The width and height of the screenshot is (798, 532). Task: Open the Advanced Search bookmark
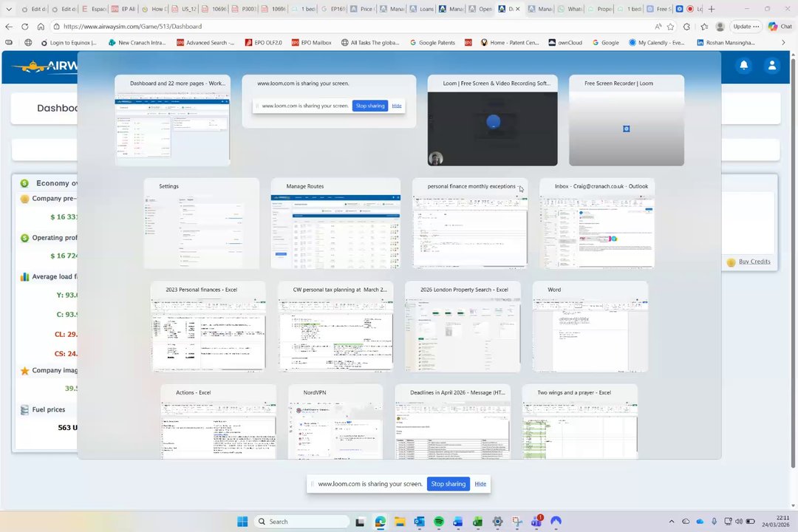coord(205,43)
